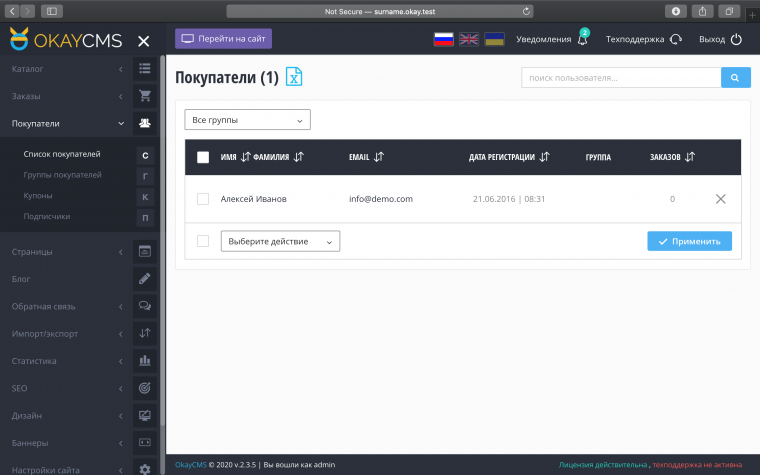Toggle the checkbox beside Выберите действие
The image size is (760, 475).
click(x=203, y=241)
